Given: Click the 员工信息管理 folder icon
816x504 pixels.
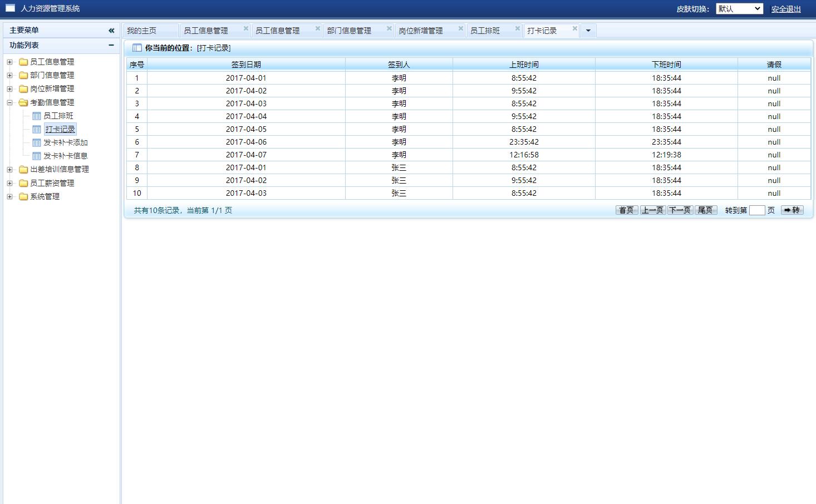Looking at the screenshot, I should click(x=23, y=62).
